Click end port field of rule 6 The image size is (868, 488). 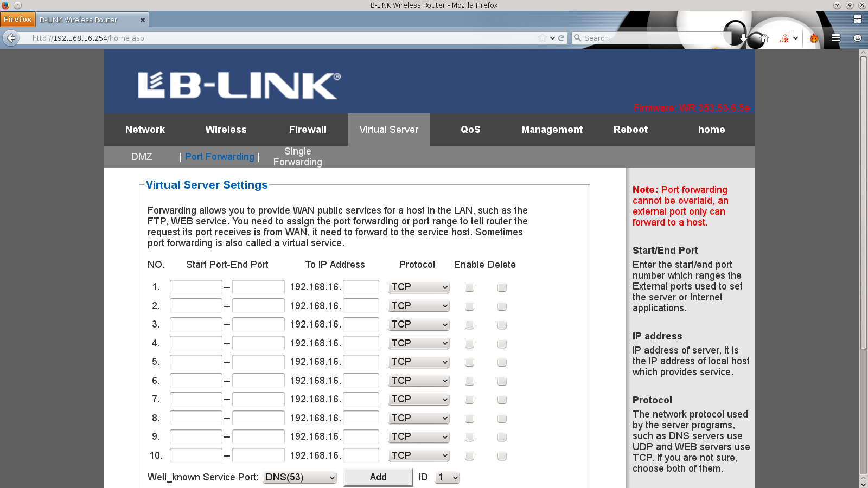coord(258,381)
